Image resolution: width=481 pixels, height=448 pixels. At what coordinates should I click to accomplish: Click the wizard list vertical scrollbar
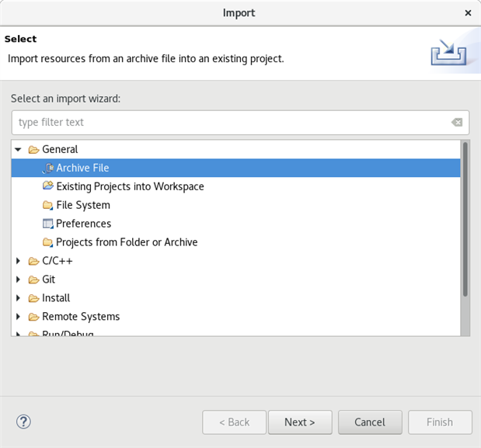click(x=465, y=219)
